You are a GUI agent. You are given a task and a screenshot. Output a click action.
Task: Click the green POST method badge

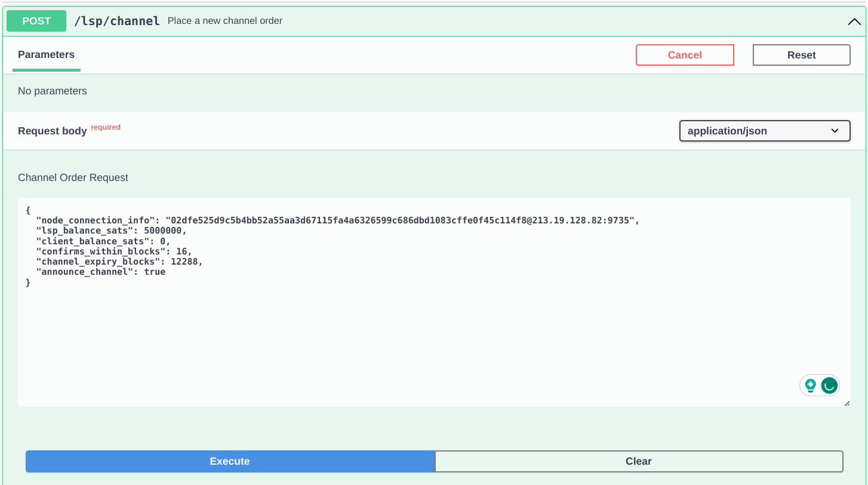(36, 21)
